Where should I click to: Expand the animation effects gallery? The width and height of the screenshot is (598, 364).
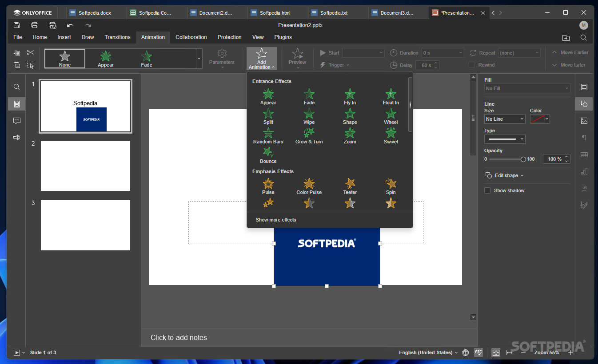pyautogui.click(x=199, y=59)
